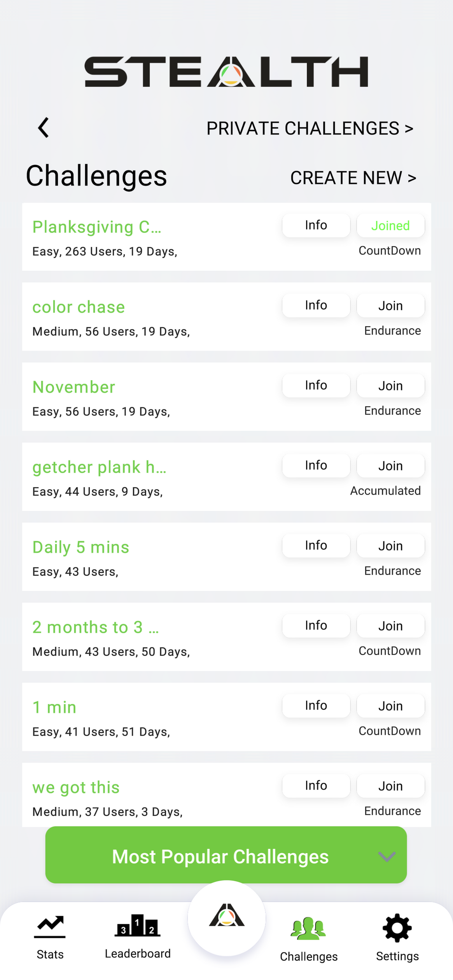View Info for the November challenge

[x=316, y=385]
